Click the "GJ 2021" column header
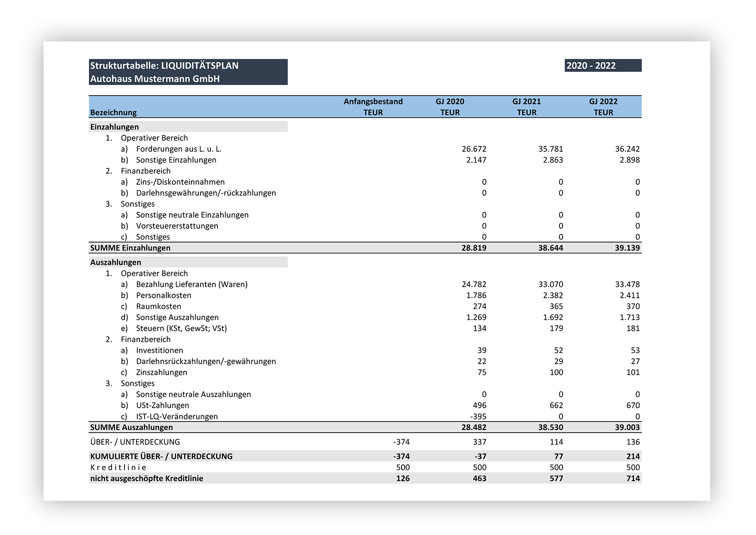The width and height of the screenshot is (756, 535). (526, 101)
